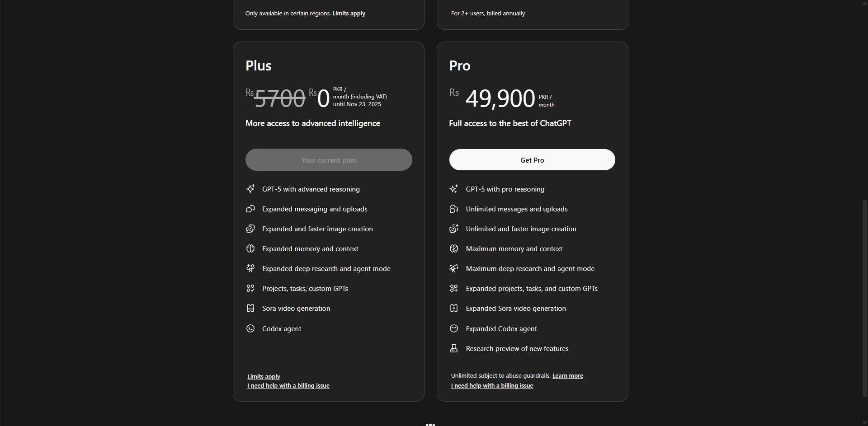This screenshot has width=868, height=426.
Task: Click the disabled Your current plan button
Action: (329, 160)
